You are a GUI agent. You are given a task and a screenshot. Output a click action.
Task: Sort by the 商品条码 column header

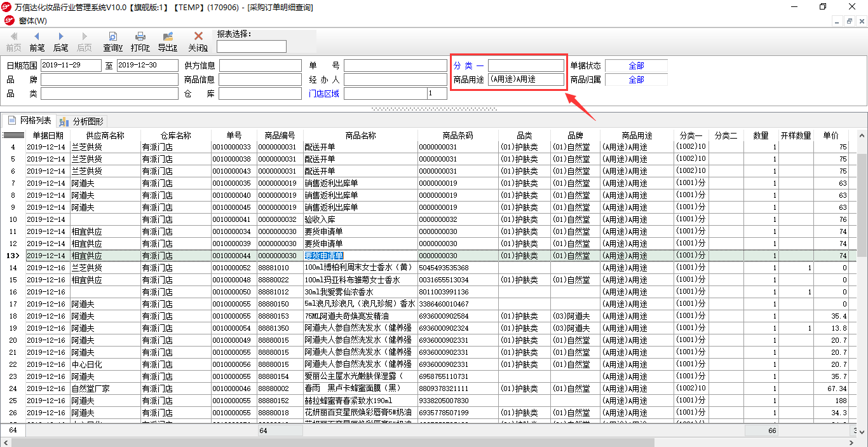[458, 135]
